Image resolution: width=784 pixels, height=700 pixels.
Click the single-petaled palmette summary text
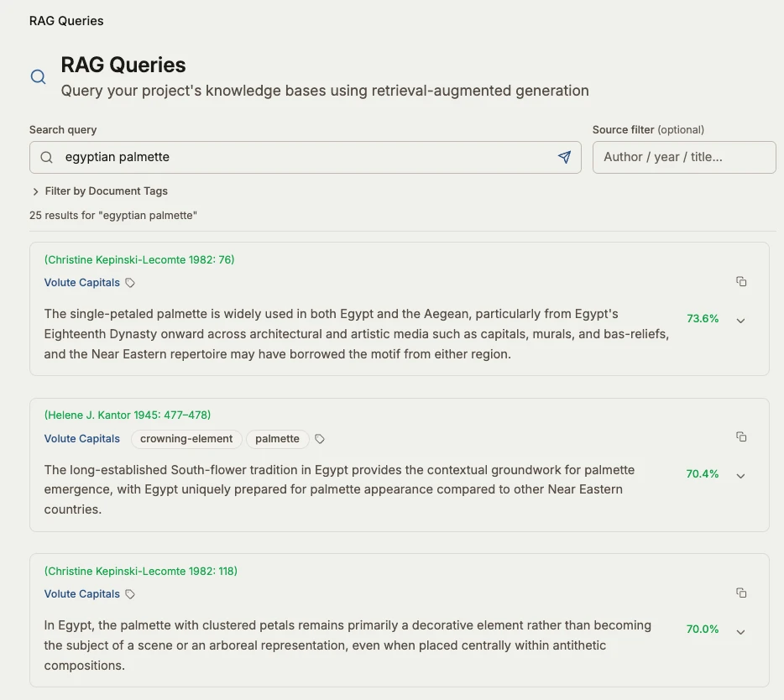(x=357, y=334)
